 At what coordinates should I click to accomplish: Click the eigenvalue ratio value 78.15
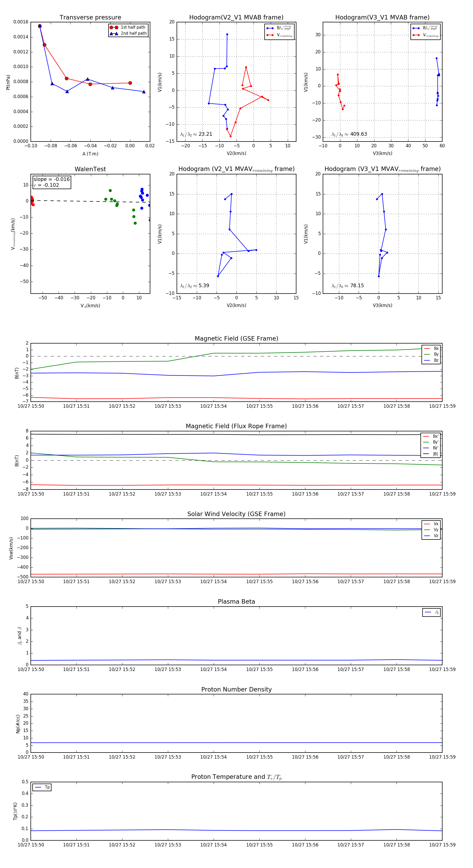coord(357,286)
